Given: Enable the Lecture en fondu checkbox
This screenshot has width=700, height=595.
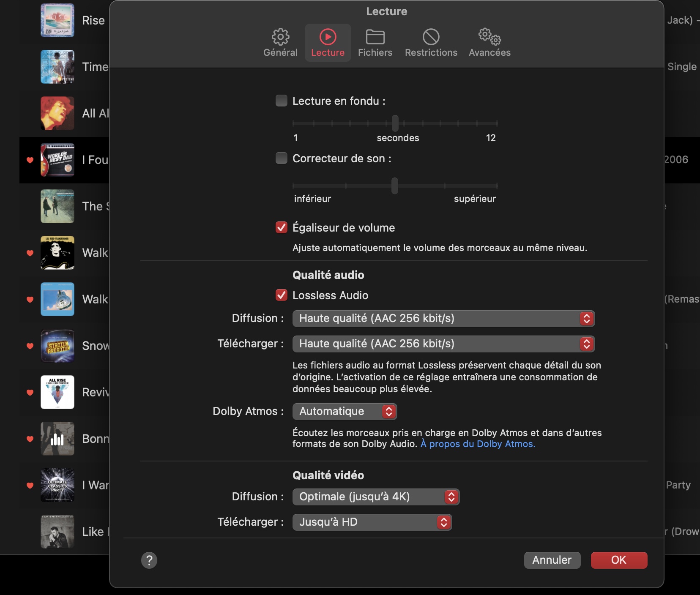Looking at the screenshot, I should point(282,101).
